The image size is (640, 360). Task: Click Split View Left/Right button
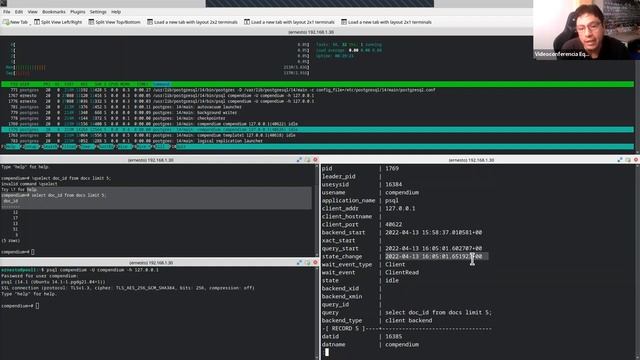click(x=58, y=22)
